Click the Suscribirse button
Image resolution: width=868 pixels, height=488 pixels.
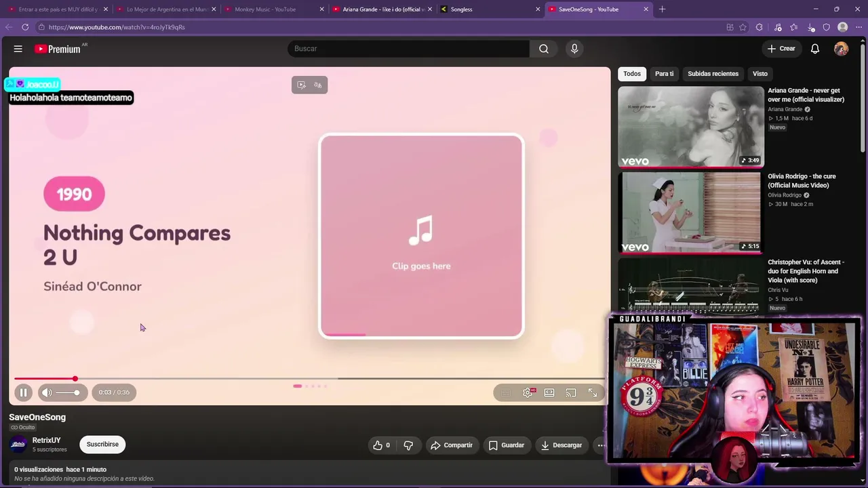coord(102,445)
